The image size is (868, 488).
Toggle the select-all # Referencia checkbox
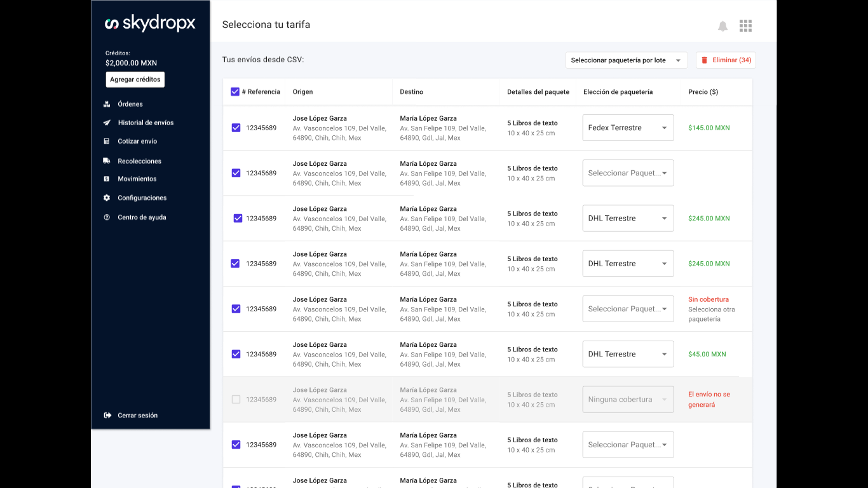[x=235, y=91]
